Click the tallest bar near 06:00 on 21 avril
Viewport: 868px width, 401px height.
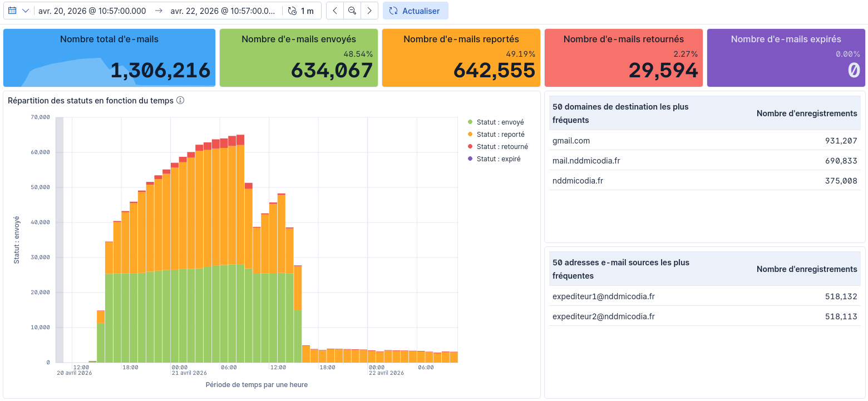point(240,249)
